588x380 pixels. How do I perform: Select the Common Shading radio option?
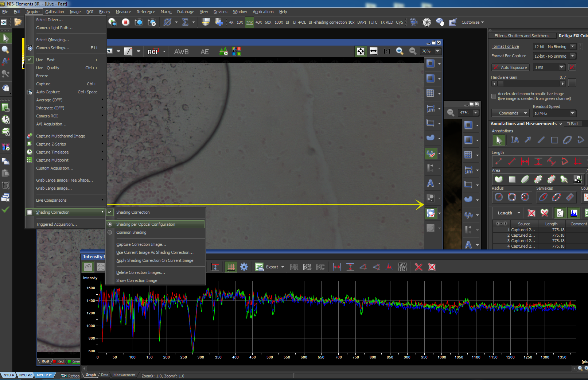coord(131,232)
